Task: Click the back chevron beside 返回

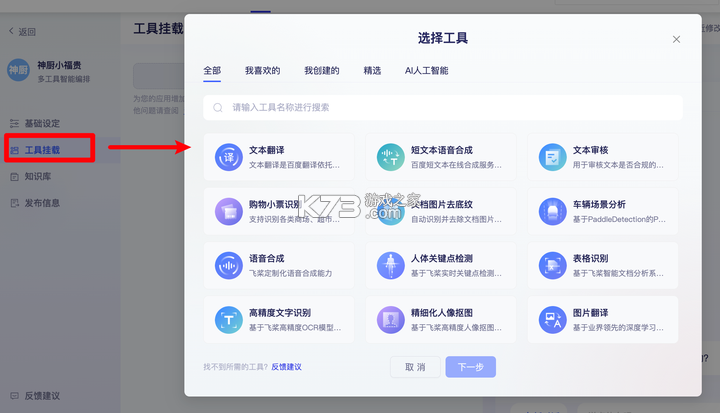Action: pyautogui.click(x=11, y=31)
